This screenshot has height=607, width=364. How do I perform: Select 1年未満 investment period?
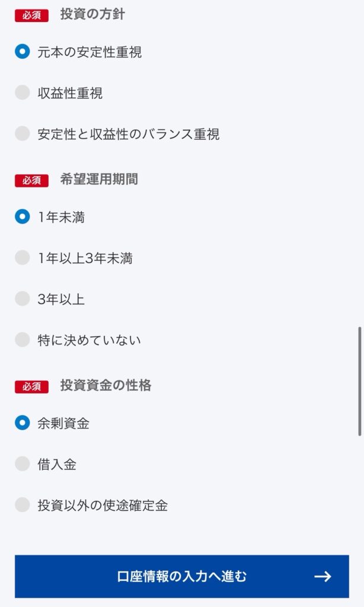(22, 217)
